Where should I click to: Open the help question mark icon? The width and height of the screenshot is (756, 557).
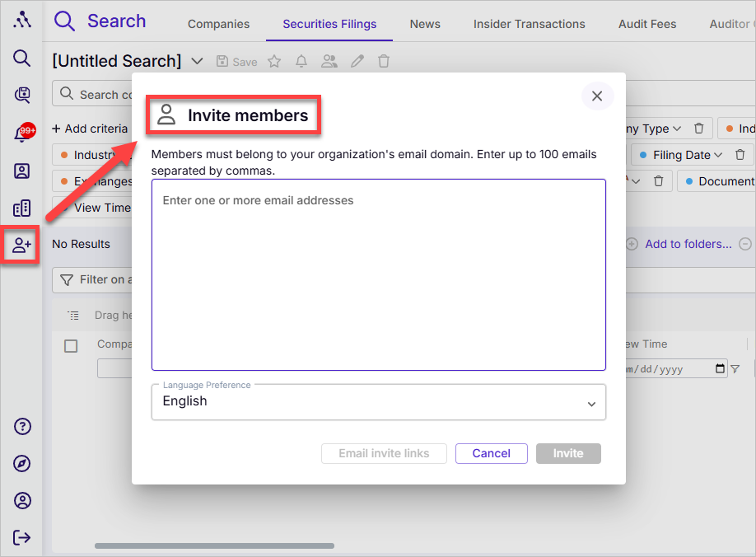point(22,426)
